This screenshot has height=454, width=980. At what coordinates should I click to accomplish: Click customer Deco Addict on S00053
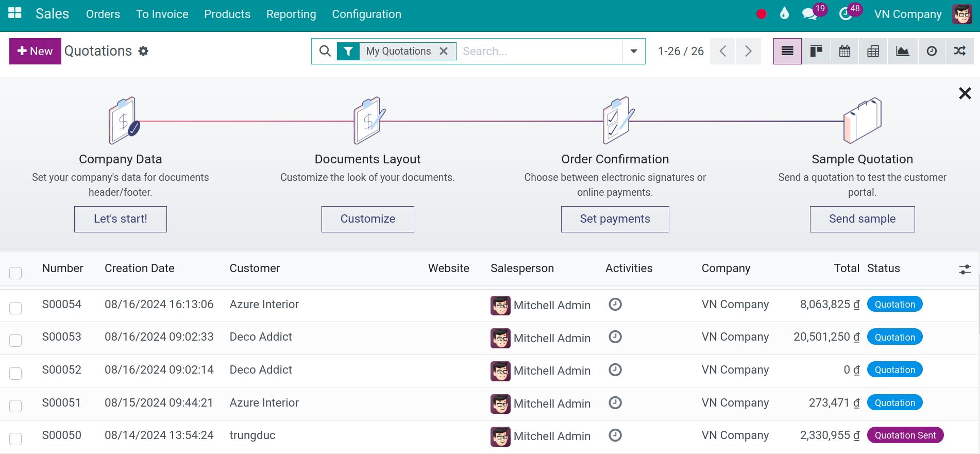[261, 337]
